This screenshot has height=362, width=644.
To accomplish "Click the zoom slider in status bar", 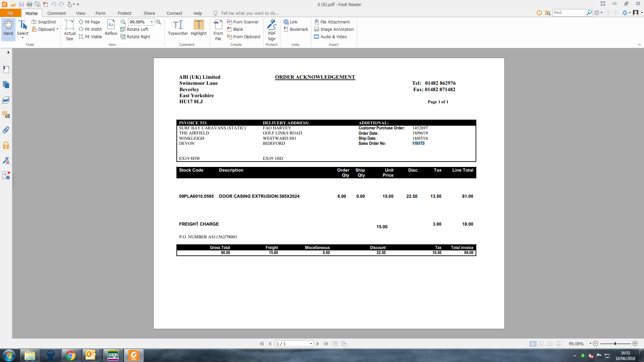I will click(x=615, y=344).
